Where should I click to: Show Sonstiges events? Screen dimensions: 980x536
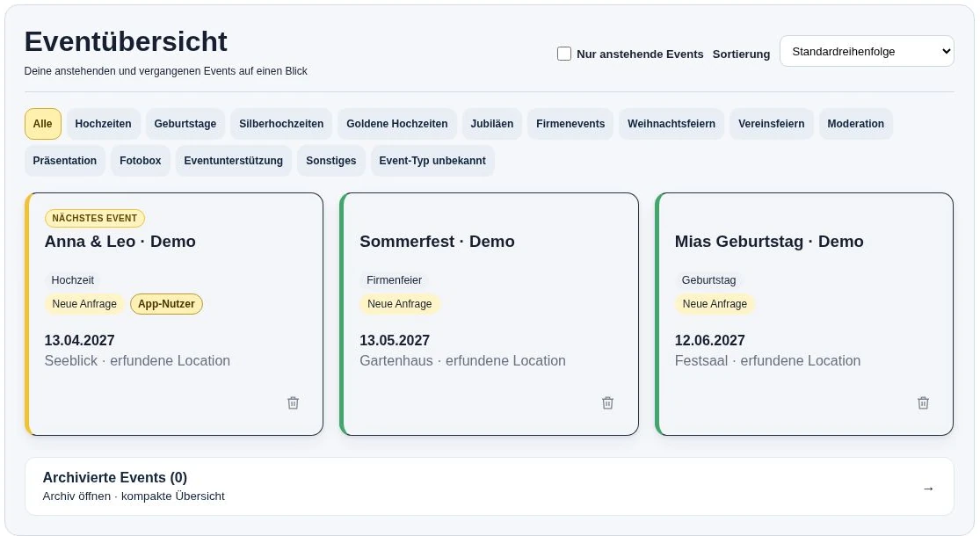click(331, 161)
